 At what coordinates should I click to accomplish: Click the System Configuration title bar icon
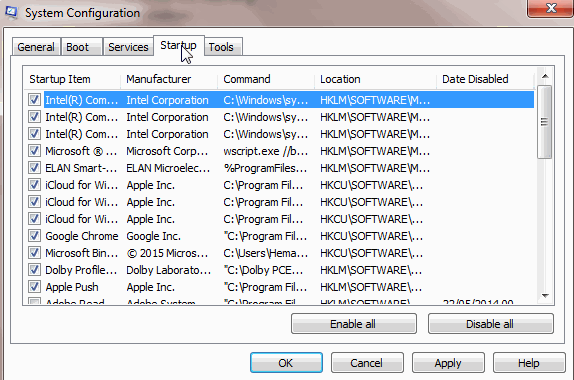(x=11, y=12)
